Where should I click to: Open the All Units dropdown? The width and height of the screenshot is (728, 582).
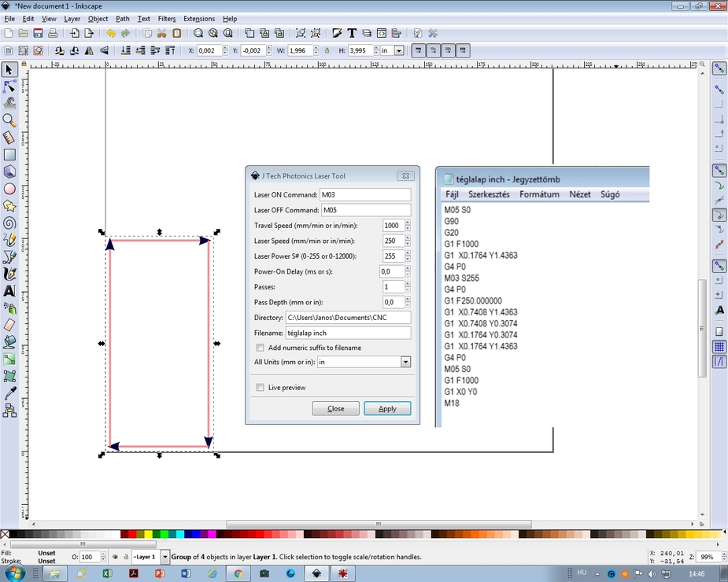pos(405,363)
